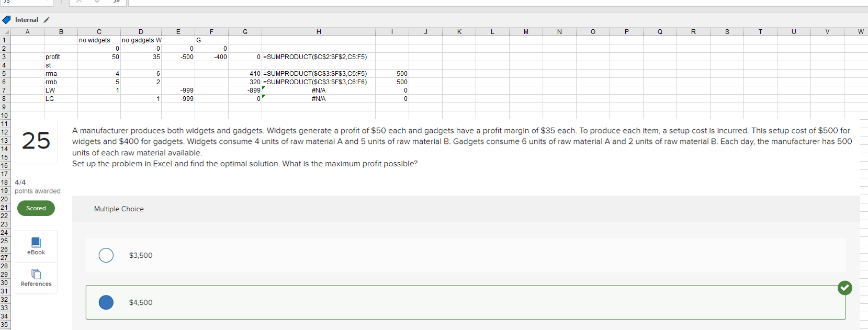Click the 'st' label cell
Screen dimensions: 868x330
tap(61, 65)
